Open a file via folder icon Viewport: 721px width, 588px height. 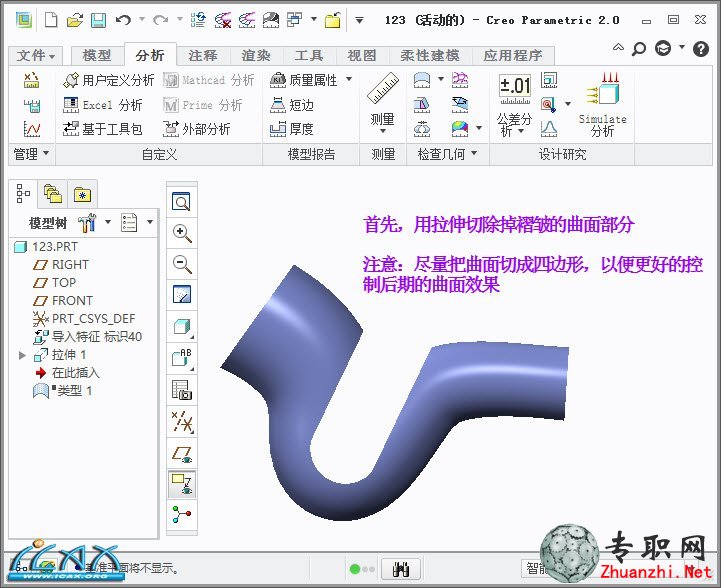[x=74, y=20]
